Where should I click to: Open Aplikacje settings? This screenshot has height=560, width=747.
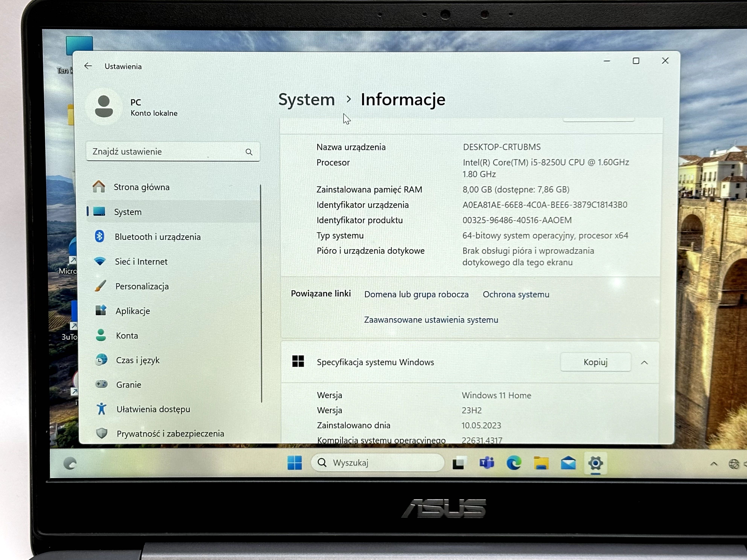[174, 311]
